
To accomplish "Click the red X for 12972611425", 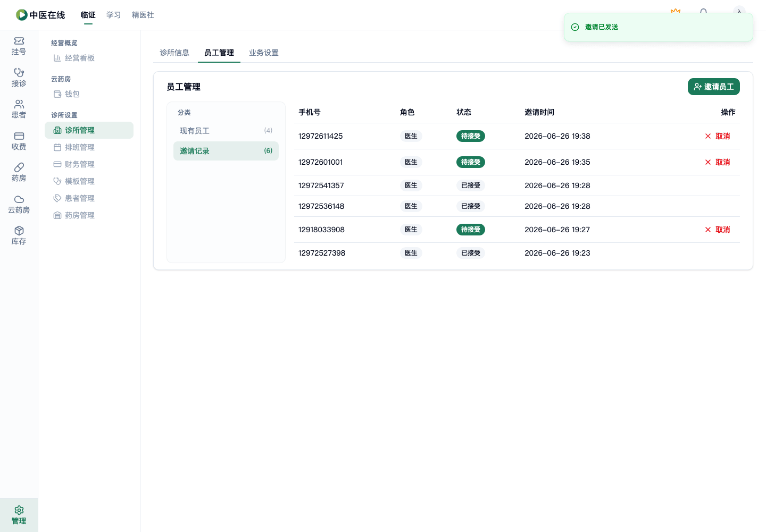I will click(708, 136).
